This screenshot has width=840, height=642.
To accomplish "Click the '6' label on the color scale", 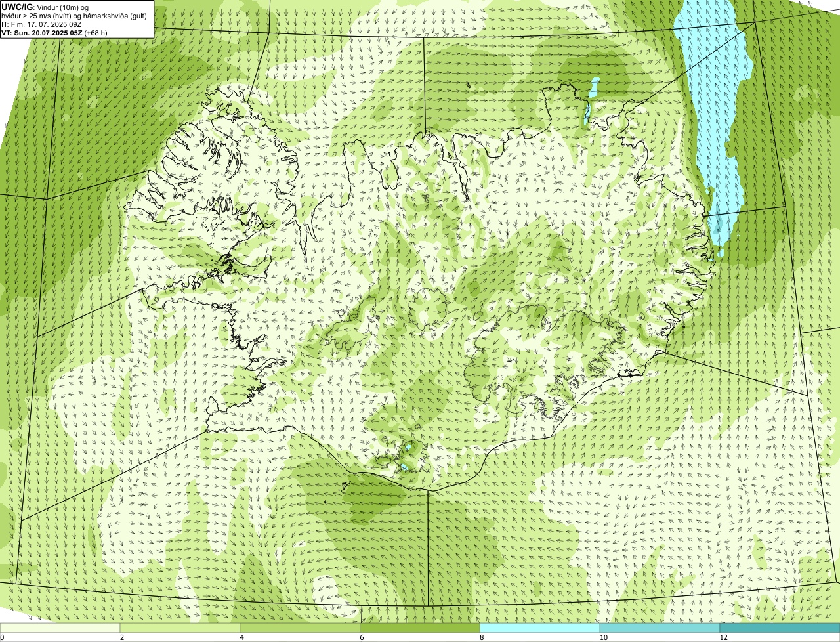I will point(362,637).
